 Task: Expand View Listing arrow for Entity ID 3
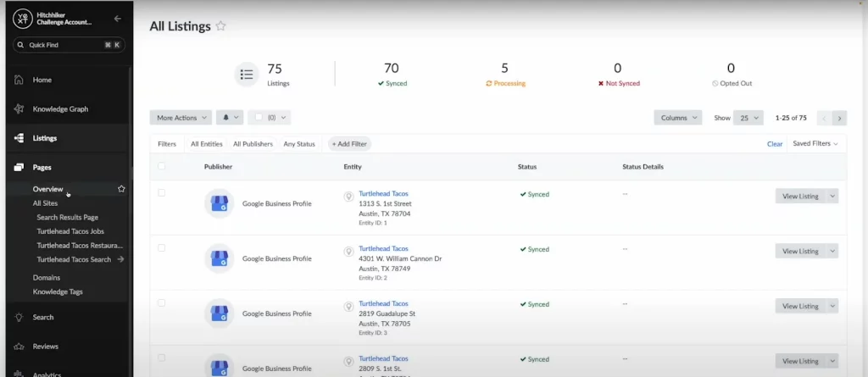click(832, 306)
